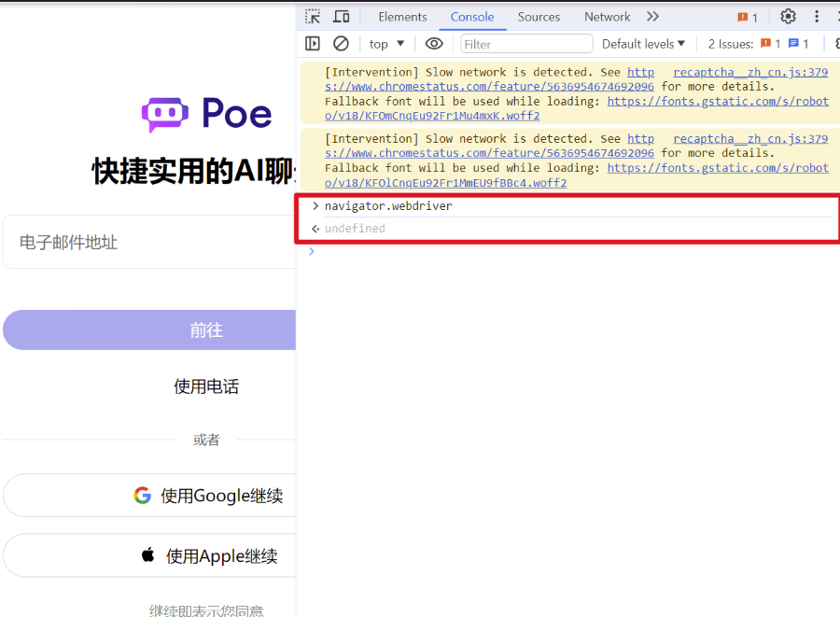The image size is (840, 617).
Task: Click the 使用Apple继续 button
Action: [x=149, y=555]
